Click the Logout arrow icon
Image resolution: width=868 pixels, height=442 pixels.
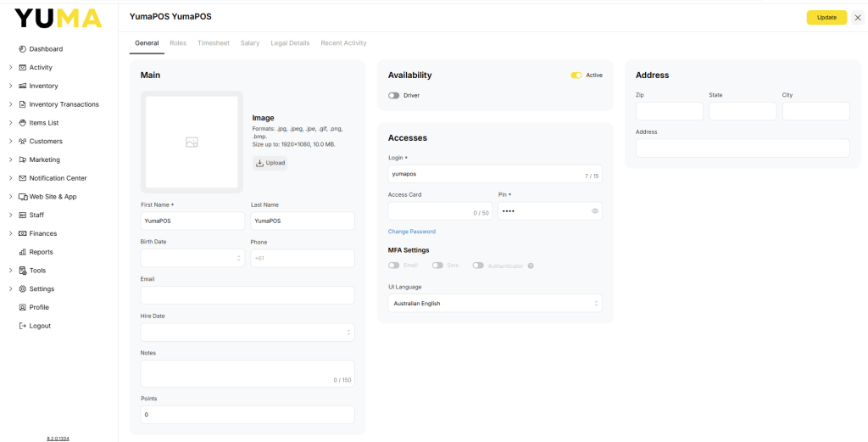(x=23, y=326)
